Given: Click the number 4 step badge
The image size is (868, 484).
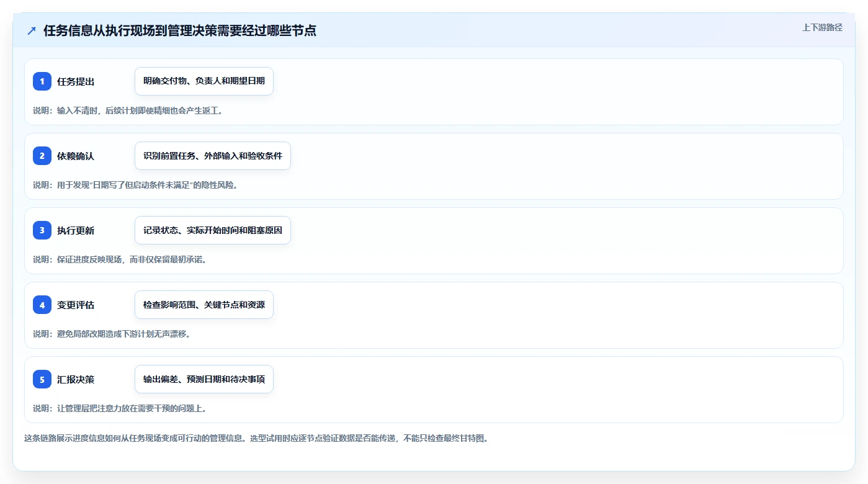Looking at the screenshot, I should [x=42, y=305].
